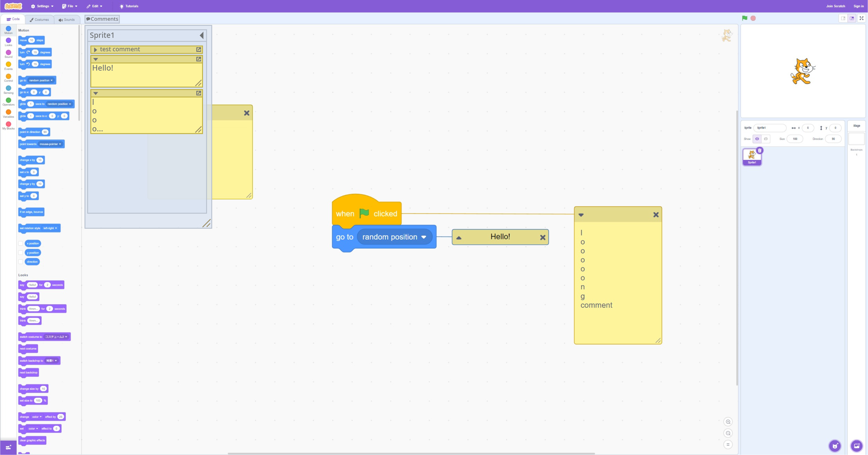Click the zoom out workspace button
Screen dimensions: 868x455
point(728,433)
